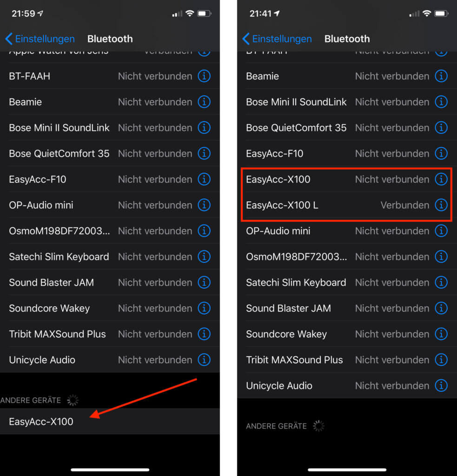Tap the cellular signal bars on 21:41 screen

point(414,13)
